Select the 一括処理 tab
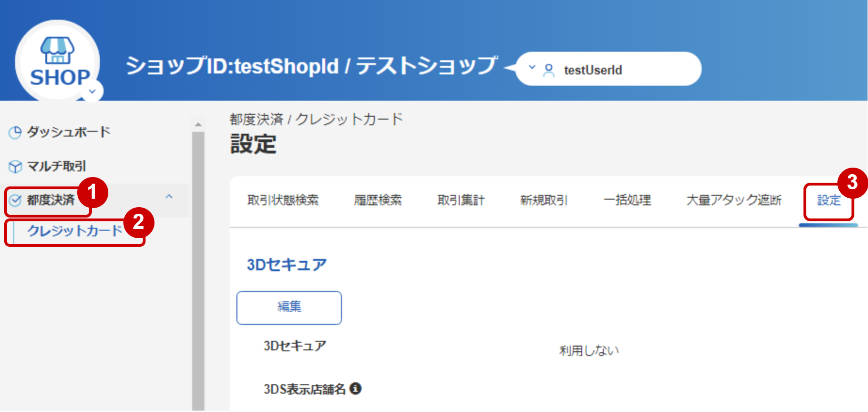The height and width of the screenshot is (412, 868). (627, 201)
